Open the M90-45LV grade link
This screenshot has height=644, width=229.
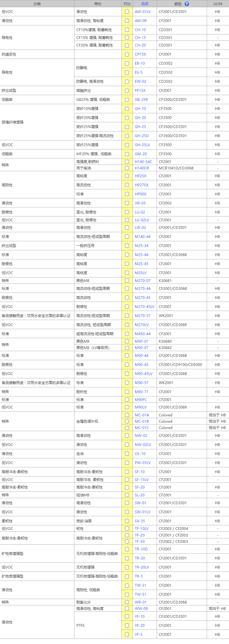143,374
